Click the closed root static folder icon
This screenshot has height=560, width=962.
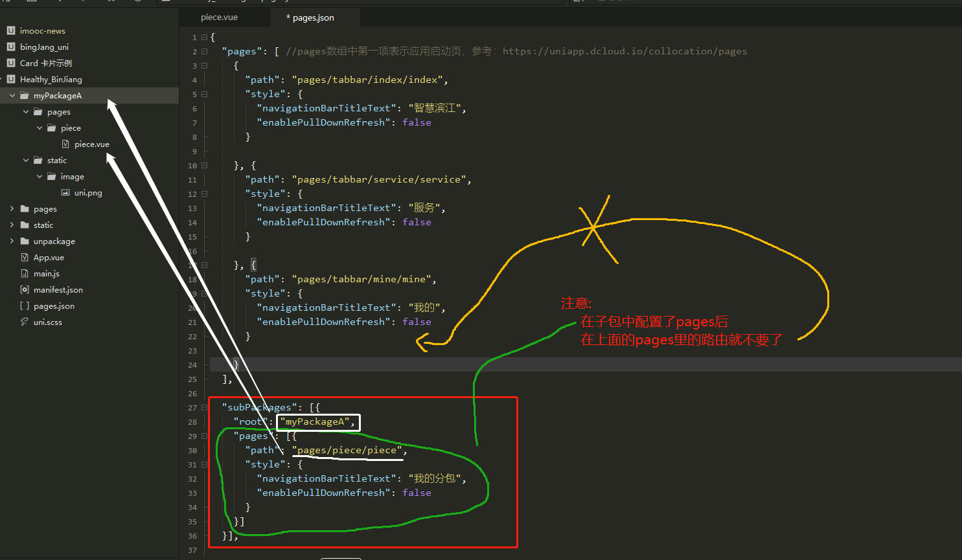pos(25,225)
